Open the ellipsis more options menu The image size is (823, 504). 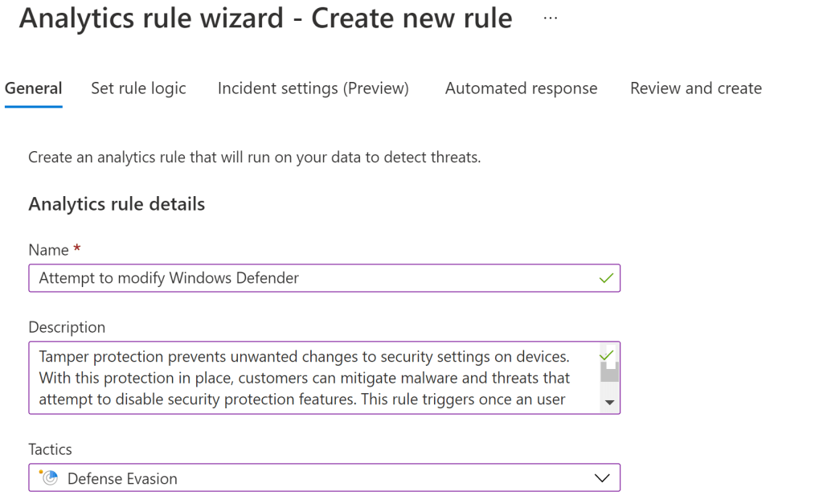point(550,18)
